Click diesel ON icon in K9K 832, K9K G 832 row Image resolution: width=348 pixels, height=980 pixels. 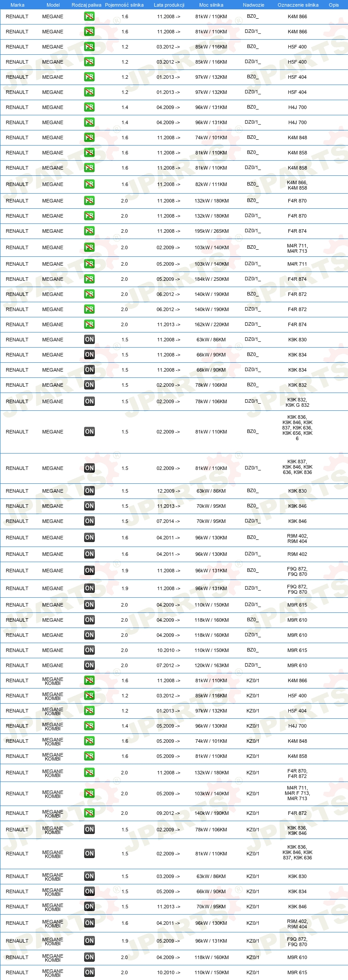tap(89, 401)
